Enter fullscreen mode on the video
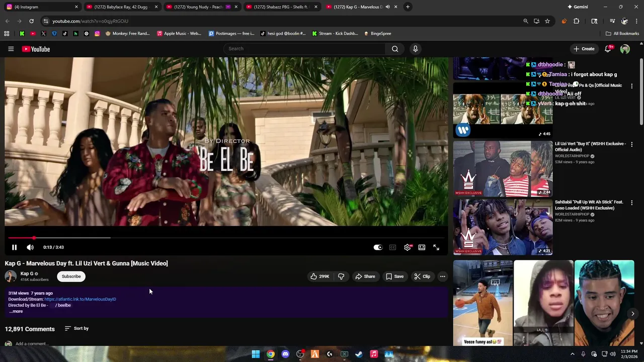Image resolution: width=644 pixels, height=362 pixels. click(436, 247)
